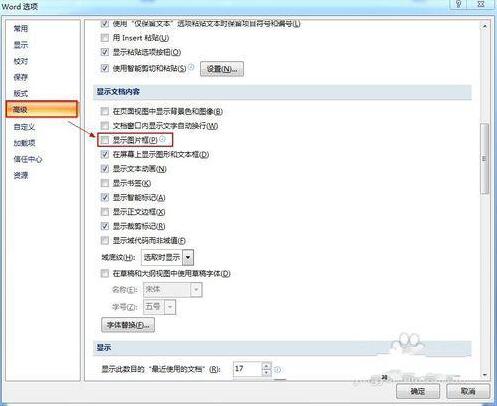Toggle 显示书签 checkbox
Image resolution: width=497 pixels, height=406 pixels.
coord(105,183)
